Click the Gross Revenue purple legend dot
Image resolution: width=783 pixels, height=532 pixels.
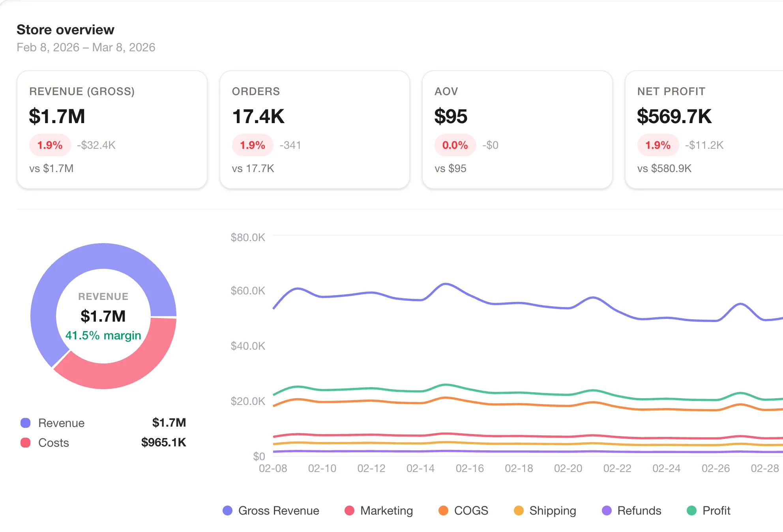(x=228, y=511)
